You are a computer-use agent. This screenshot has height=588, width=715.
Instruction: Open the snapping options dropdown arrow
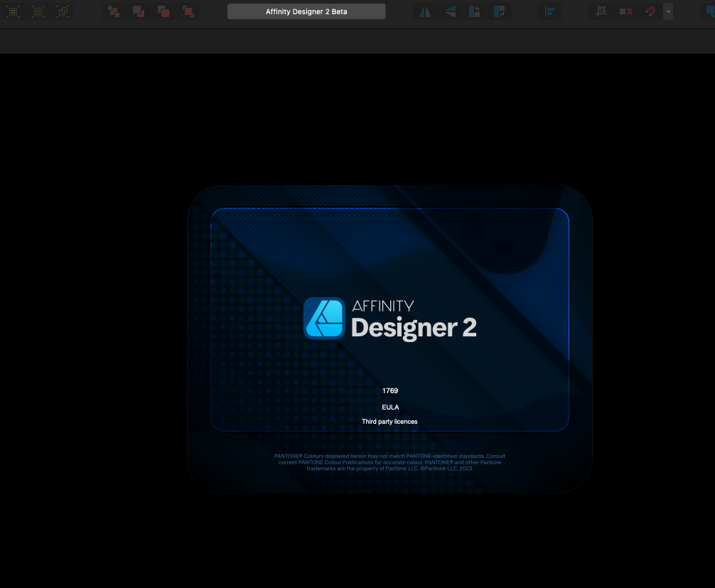click(x=668, y=11)
